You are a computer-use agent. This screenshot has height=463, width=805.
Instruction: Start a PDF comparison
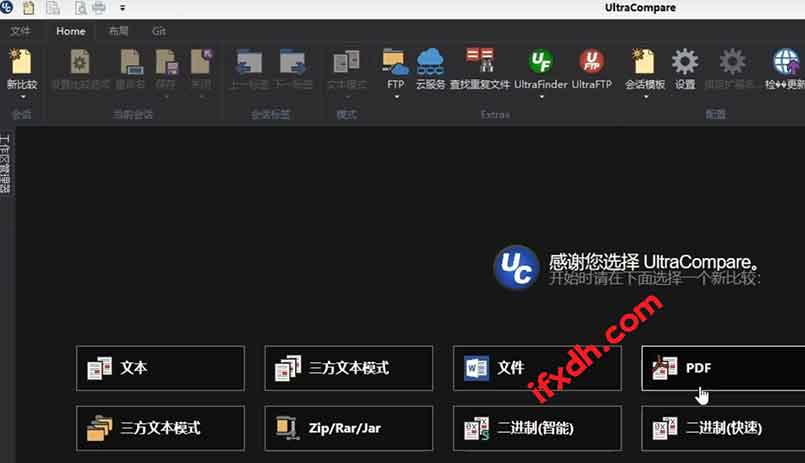pyautogui.click(x=723, y=368)
